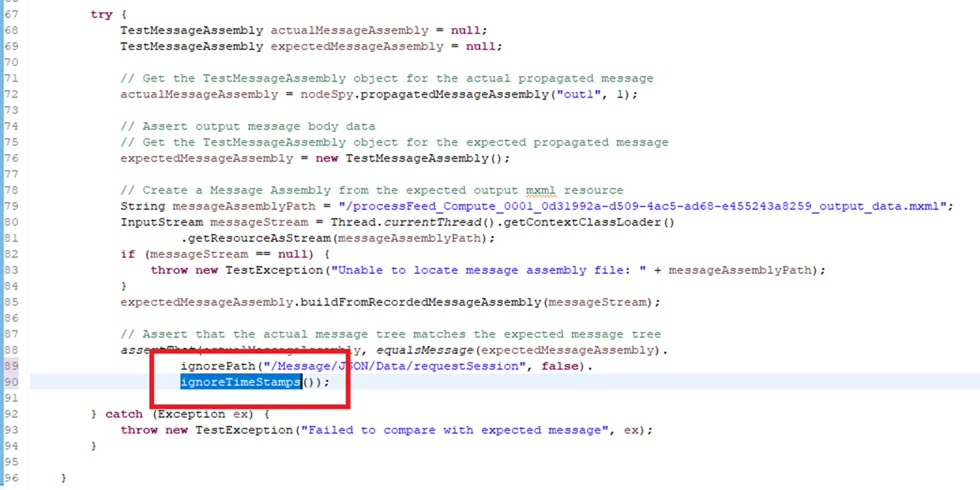Click the "getResourceAsStream" call on line 81

tap(259, 238)
